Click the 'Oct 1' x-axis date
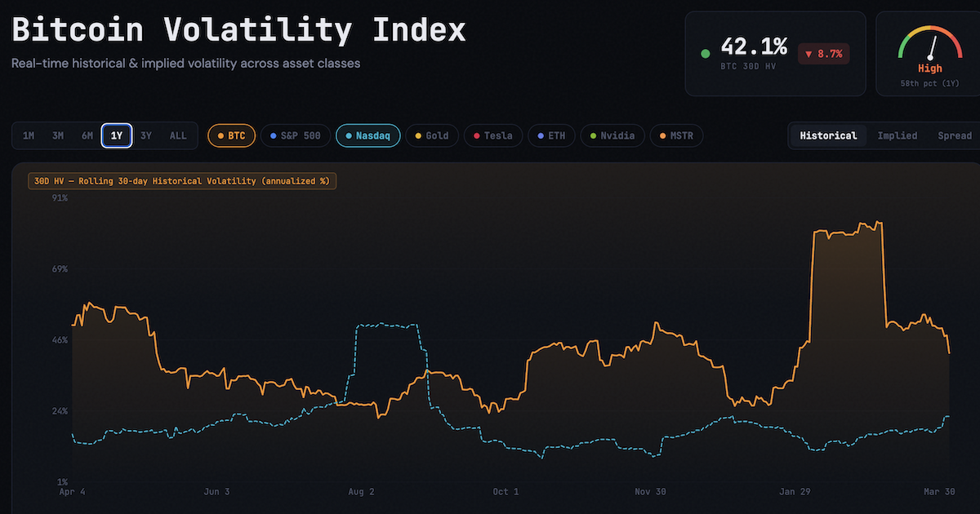This screenshot has width=980, height=514. point(506,492)
